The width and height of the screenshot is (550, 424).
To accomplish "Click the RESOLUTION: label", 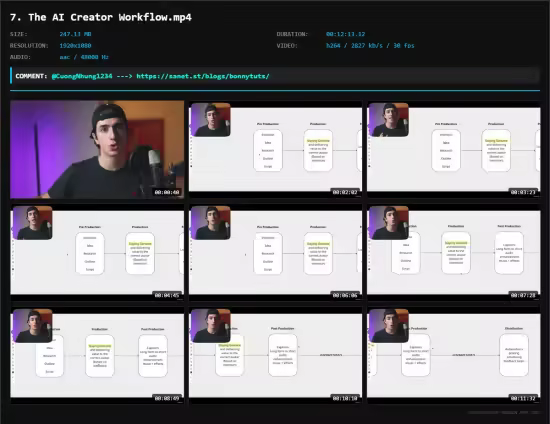I will tap(29, 46).
